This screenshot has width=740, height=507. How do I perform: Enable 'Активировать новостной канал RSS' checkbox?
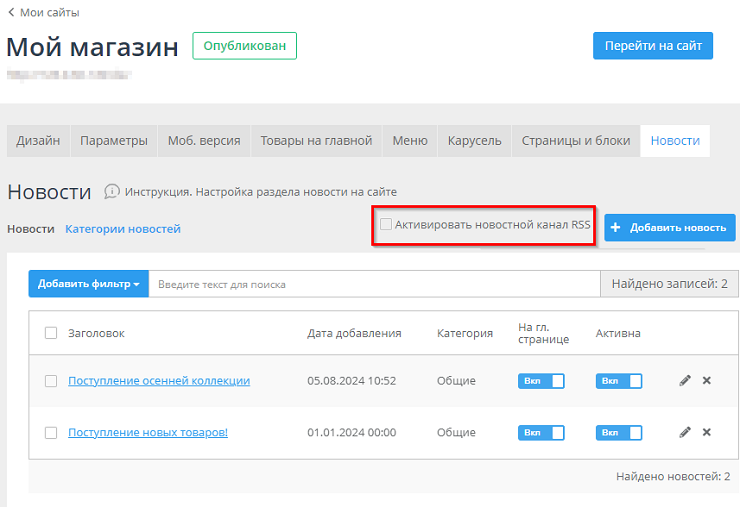pos(386,226)
